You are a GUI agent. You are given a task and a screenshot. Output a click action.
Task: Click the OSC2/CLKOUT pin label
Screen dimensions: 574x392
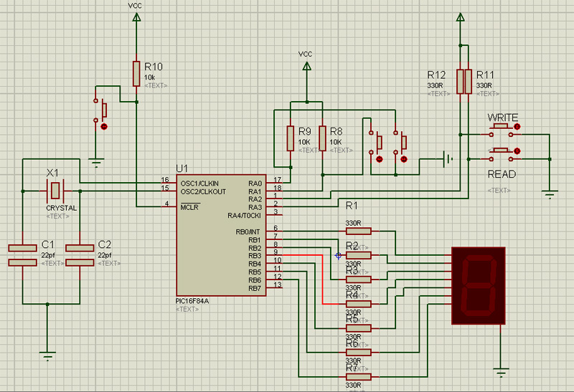(x=203, y=191)
